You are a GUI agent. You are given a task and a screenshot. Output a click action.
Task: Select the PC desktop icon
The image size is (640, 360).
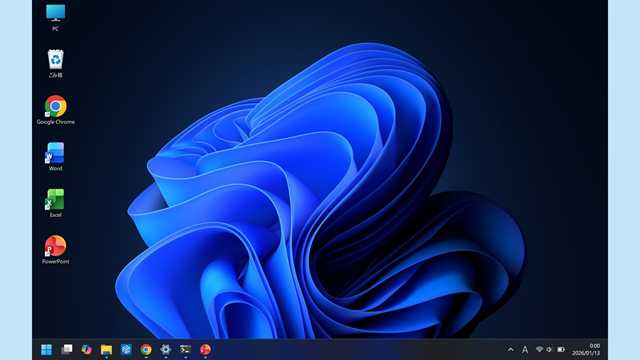(56, 18)
